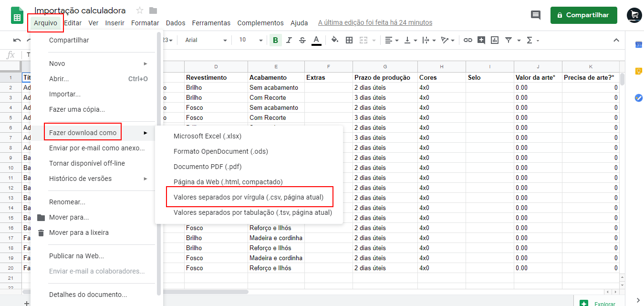Click the create filter icon
644x306 pixels.
click(509, 40)
